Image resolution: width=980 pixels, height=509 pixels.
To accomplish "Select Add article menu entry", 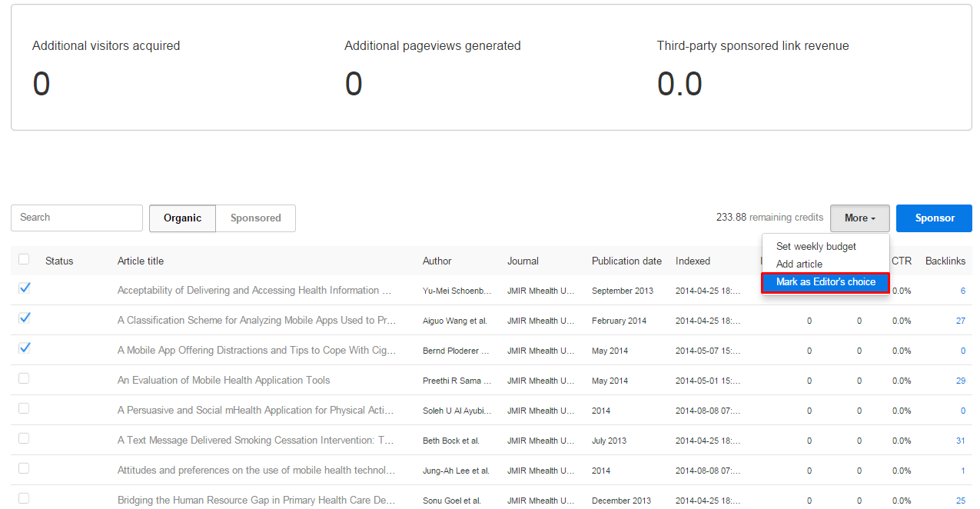I will tap(799, 264).
